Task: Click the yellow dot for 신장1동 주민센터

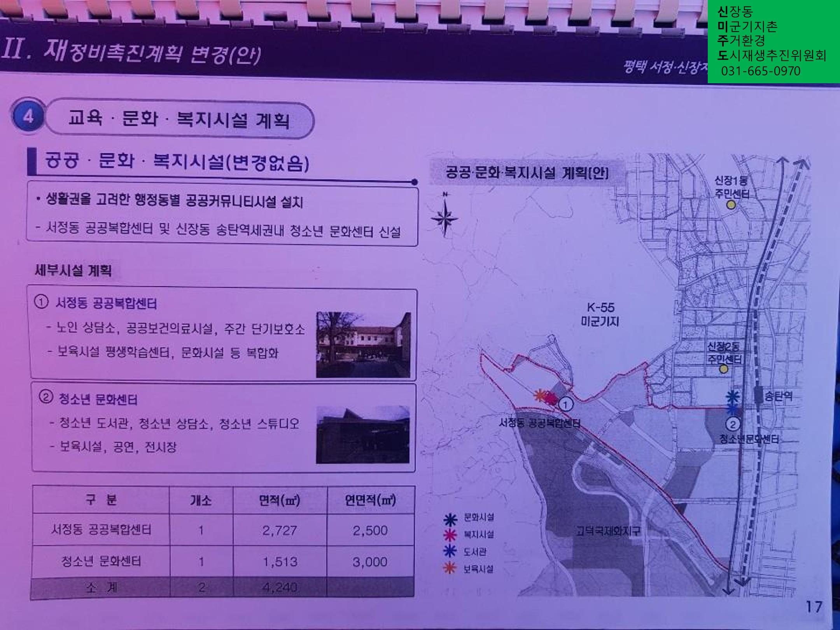Action: 731,205
